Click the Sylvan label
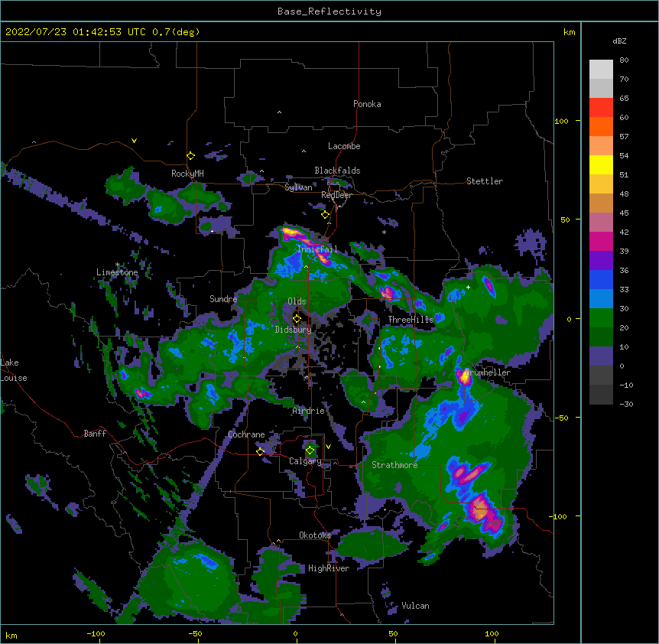The width and height of the screenshot is (659, 644). tap(298, 187)
